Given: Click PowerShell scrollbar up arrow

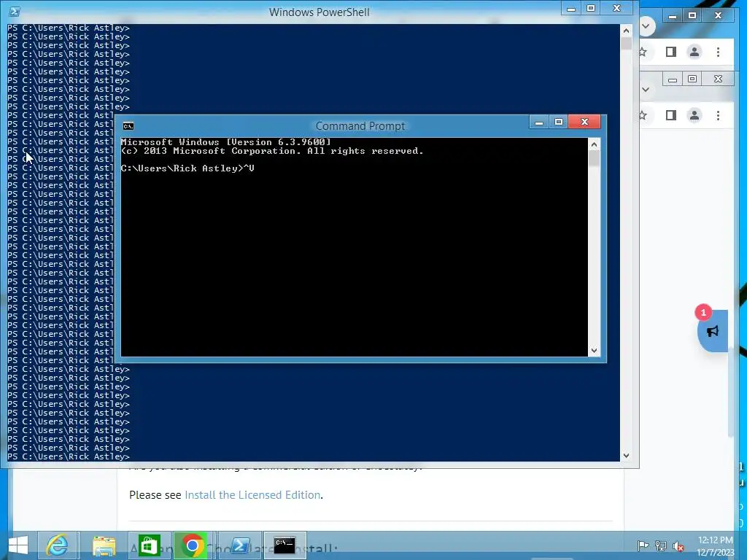Looking at the screenshot, I should pos(626,31).
